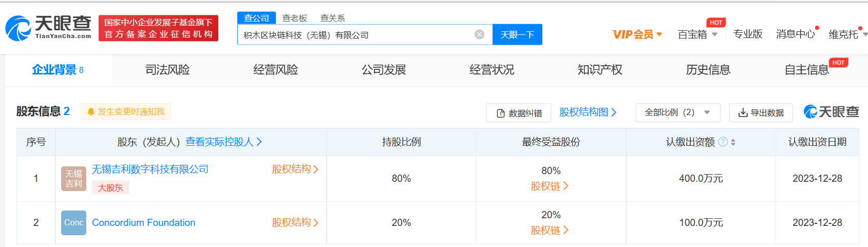Click the 股东信息 2 section heading
Image resolution: width=868 pixels, height=247 pixels.
click(x=43, y=111)
